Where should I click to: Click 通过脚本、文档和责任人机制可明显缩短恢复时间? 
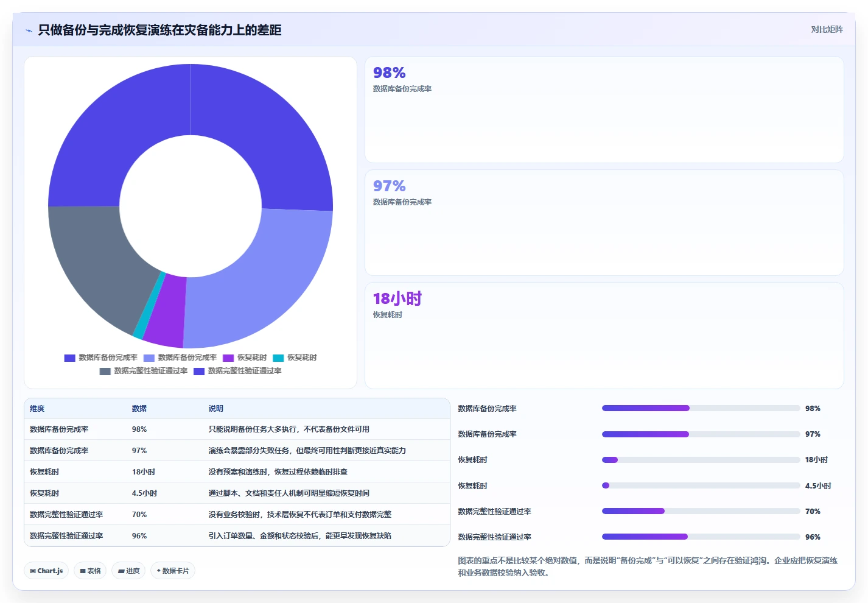[x=289, y=493]
